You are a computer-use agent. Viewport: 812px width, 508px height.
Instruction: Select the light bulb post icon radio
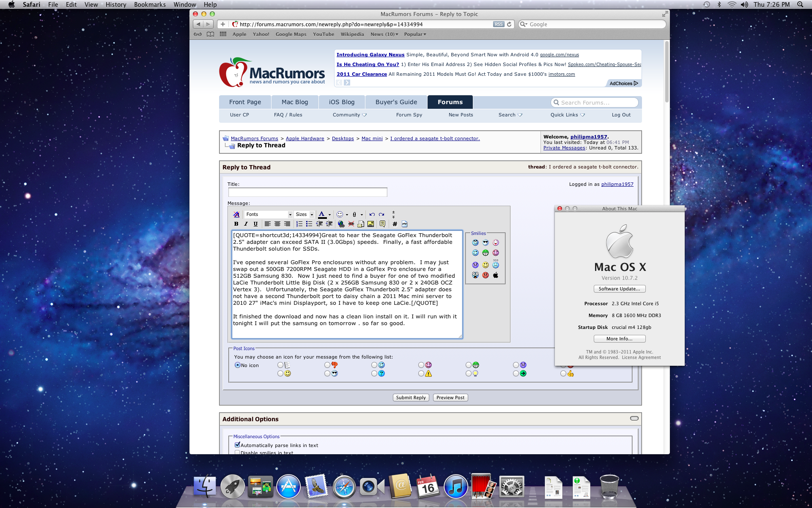[469, 373]
